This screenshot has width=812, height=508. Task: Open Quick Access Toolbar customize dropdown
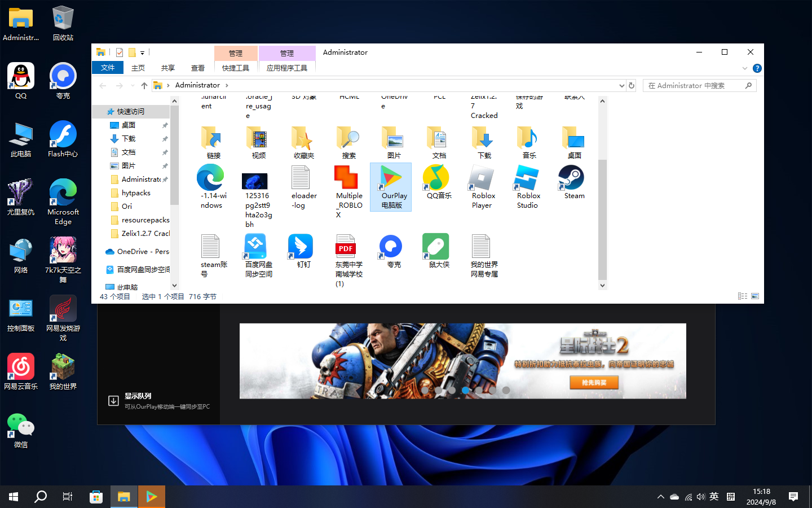[x=143, y=52]
